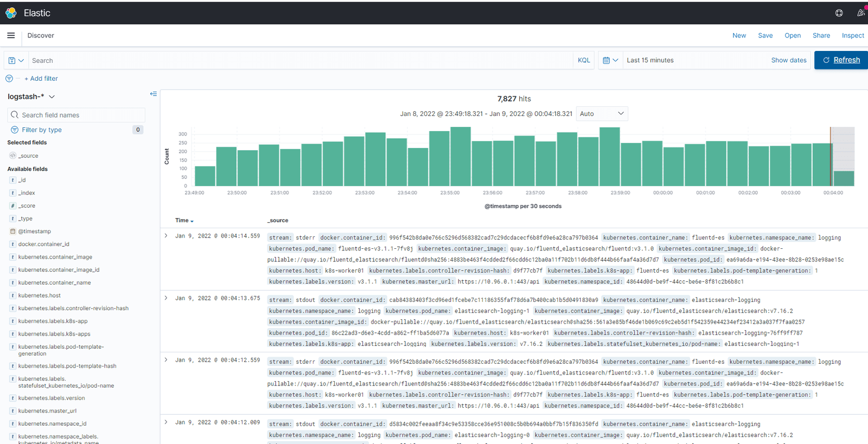
Task: Click the Refresh button
Action: tap(841, 60)
